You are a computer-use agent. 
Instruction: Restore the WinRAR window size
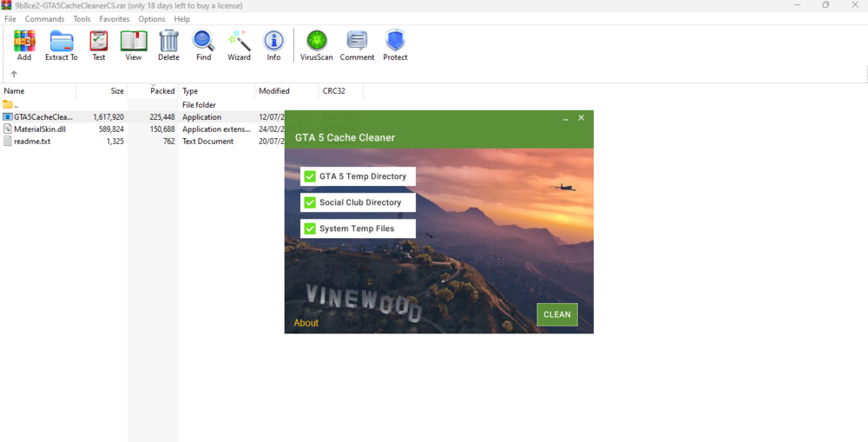click(x=826, y=5)
